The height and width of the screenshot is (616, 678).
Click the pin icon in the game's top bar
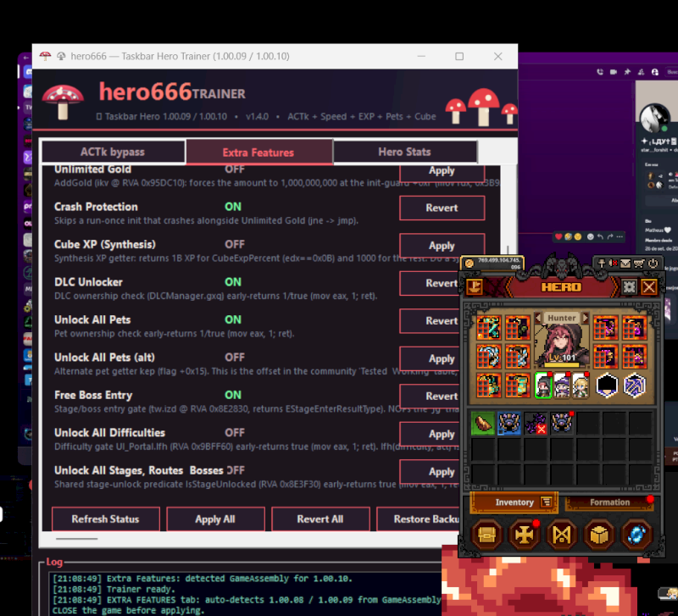pyautogui.click(x=601, y=263)
